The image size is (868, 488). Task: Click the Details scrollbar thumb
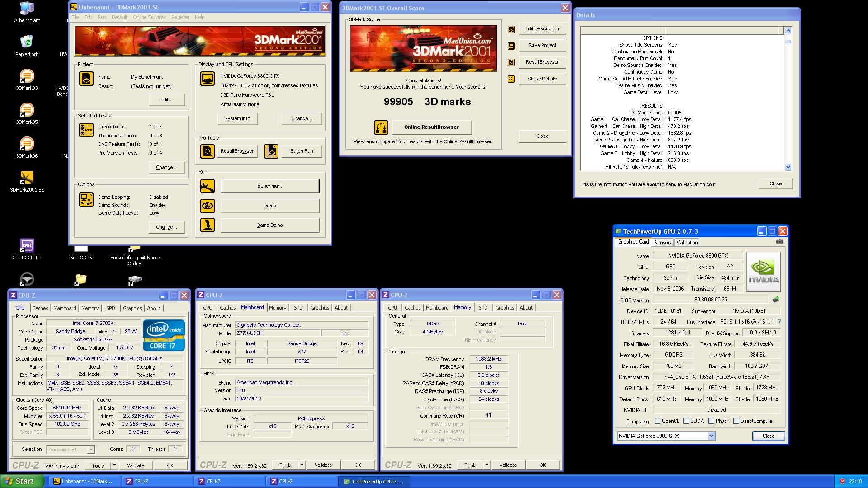[788, 42]
